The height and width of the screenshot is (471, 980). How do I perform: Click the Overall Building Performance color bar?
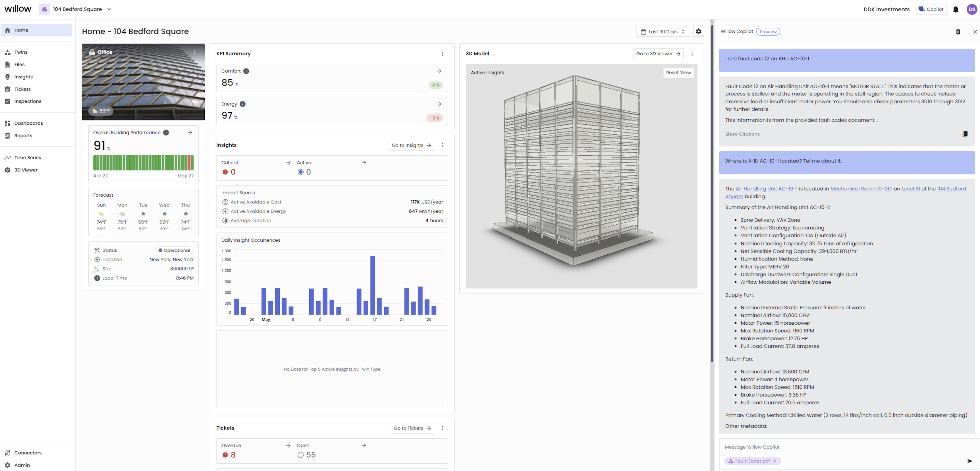143,163
